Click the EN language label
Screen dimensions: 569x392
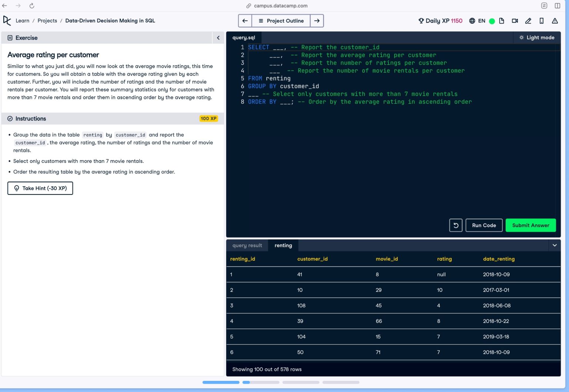click(x=482, y=21)
